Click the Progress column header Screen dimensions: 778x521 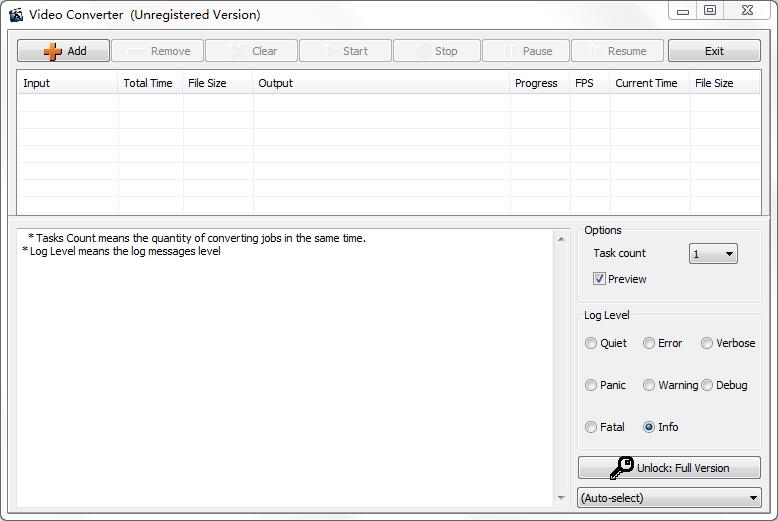[537, 83]
